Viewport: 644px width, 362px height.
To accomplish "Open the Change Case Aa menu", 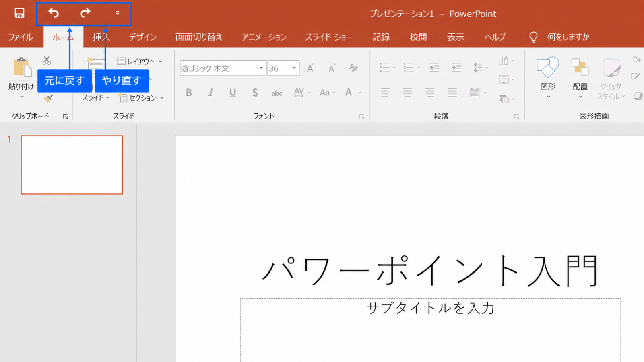I will pyautogui.click(x=327, y=93).
